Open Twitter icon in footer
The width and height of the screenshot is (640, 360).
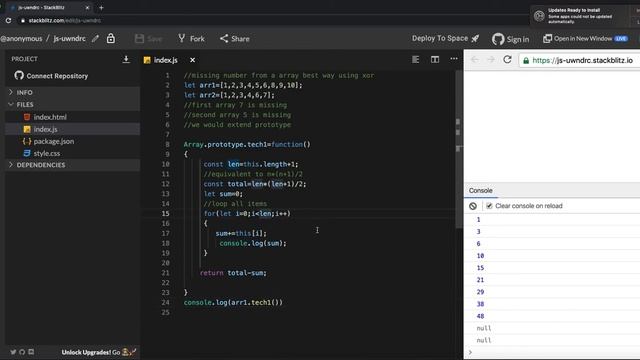[x=13, y=352]
